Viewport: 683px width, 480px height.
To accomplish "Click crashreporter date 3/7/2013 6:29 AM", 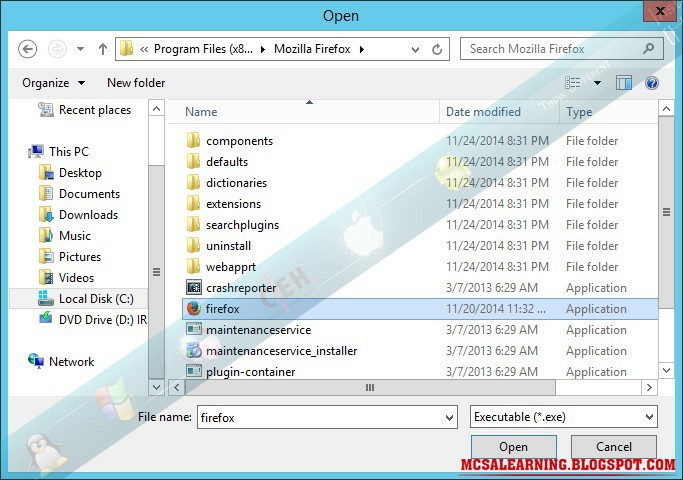I will pyautogui.click(x=492, y=287).
